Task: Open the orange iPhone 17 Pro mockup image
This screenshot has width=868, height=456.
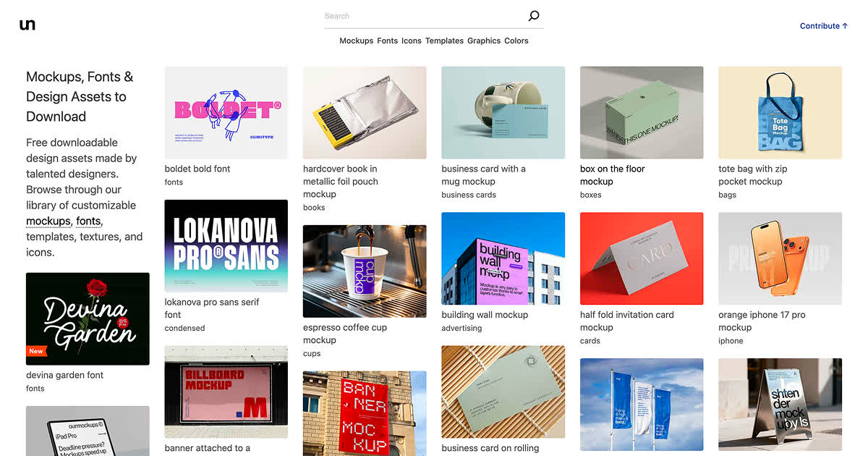Action: (x=780, y=258)
